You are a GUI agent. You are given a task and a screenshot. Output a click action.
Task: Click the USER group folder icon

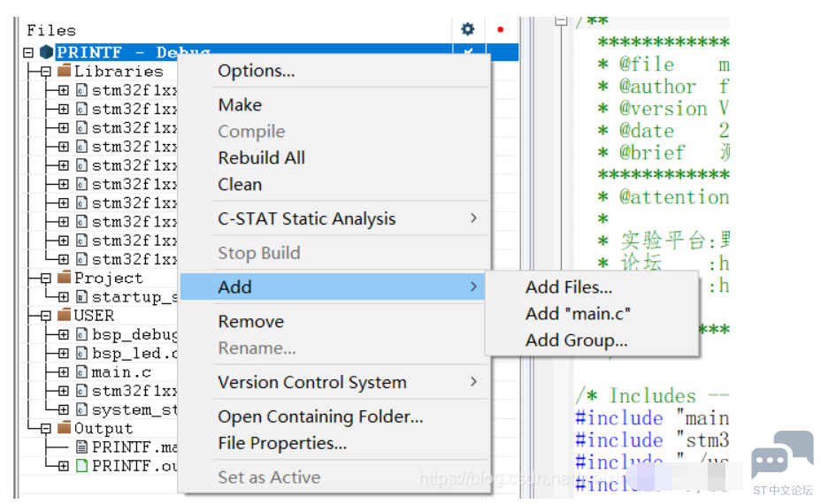(x=64, y=316)
